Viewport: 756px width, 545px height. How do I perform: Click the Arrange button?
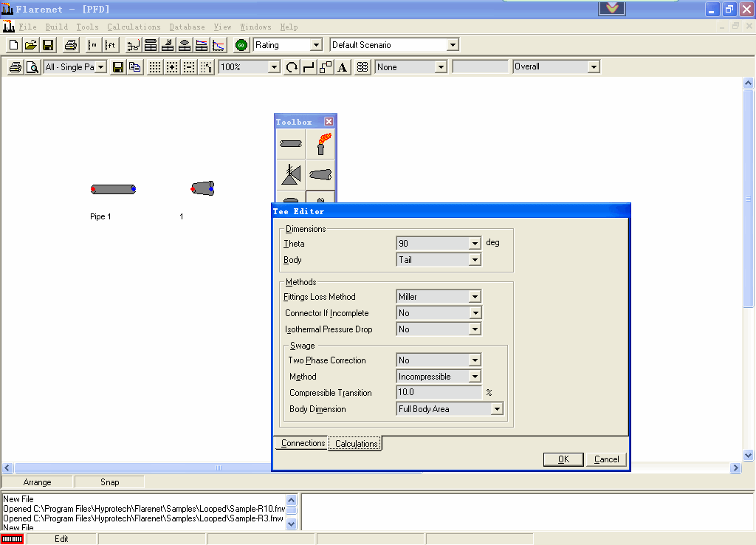(37, 482)
